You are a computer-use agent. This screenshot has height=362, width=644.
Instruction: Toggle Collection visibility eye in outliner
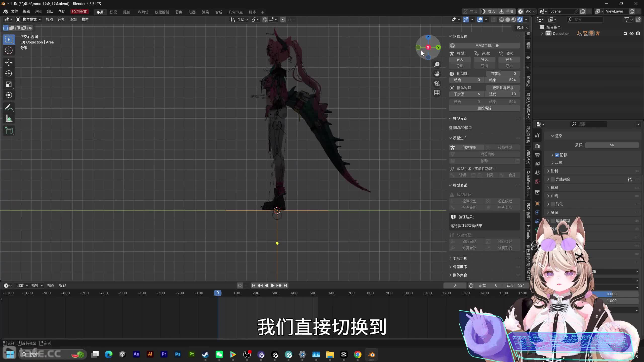point(631,33)
